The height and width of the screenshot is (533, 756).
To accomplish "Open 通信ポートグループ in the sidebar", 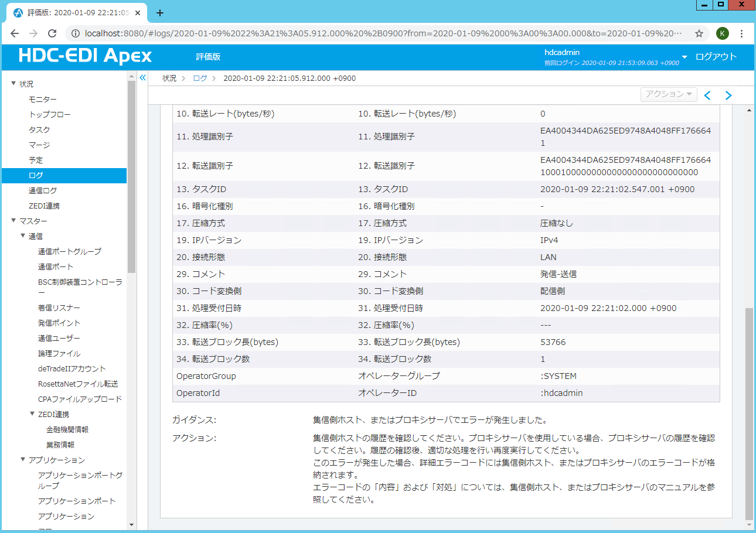I will [70, 251].
